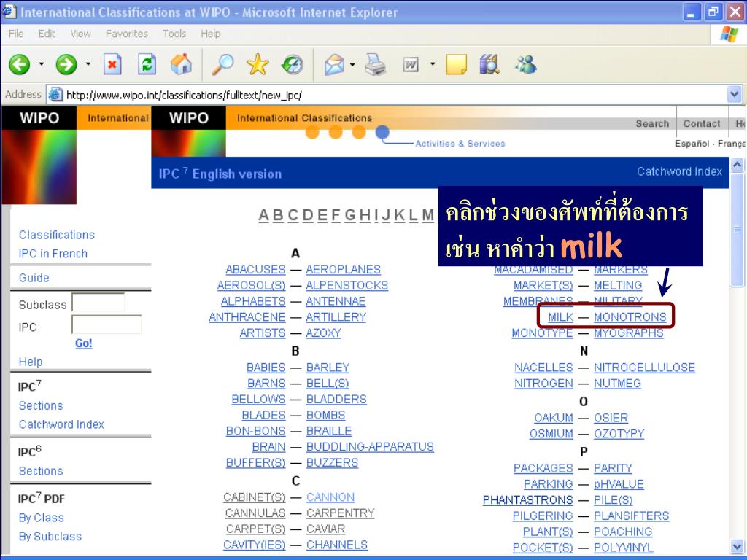Open the PACKAGES catchword link
The image size is (747, 560).
click(x=543, y=469)
